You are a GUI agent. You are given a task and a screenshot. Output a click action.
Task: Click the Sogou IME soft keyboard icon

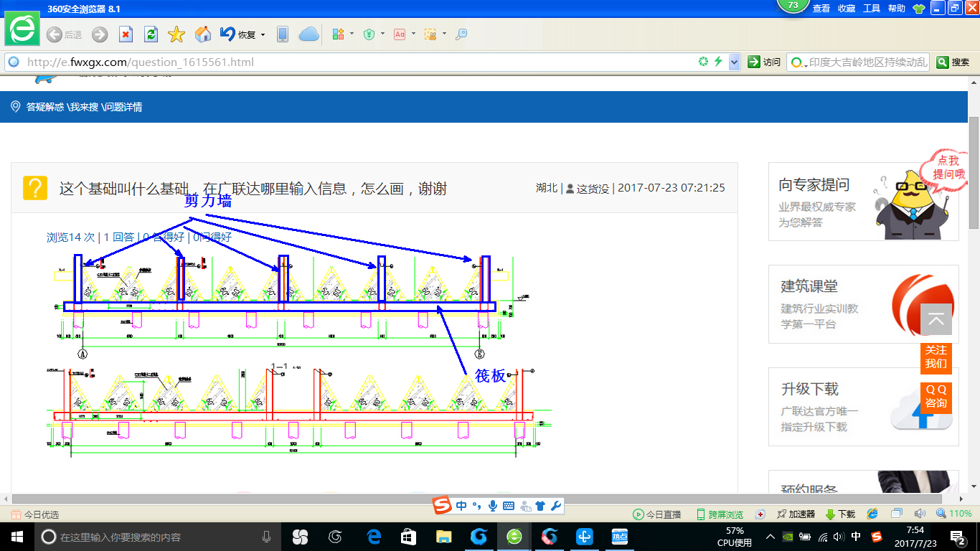pos(509,506)
